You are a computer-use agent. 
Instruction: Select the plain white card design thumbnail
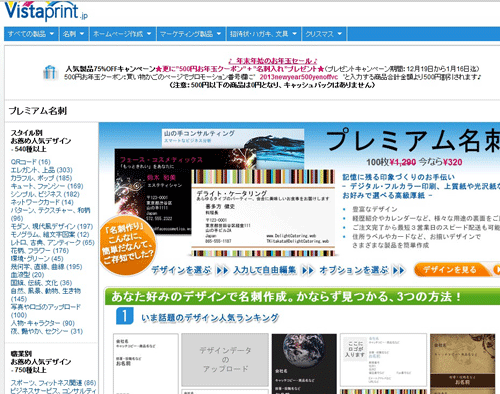146,364
